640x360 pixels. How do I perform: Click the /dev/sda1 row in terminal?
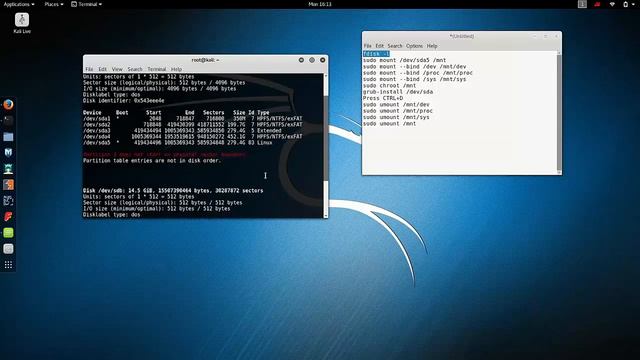(x=193, y=119)
